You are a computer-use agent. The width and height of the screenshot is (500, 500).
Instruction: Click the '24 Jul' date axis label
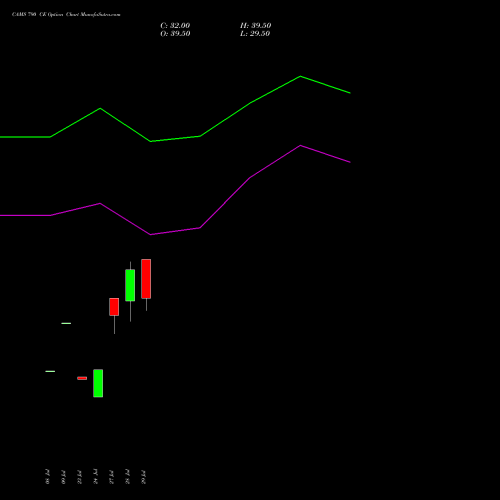click(95, 477)
